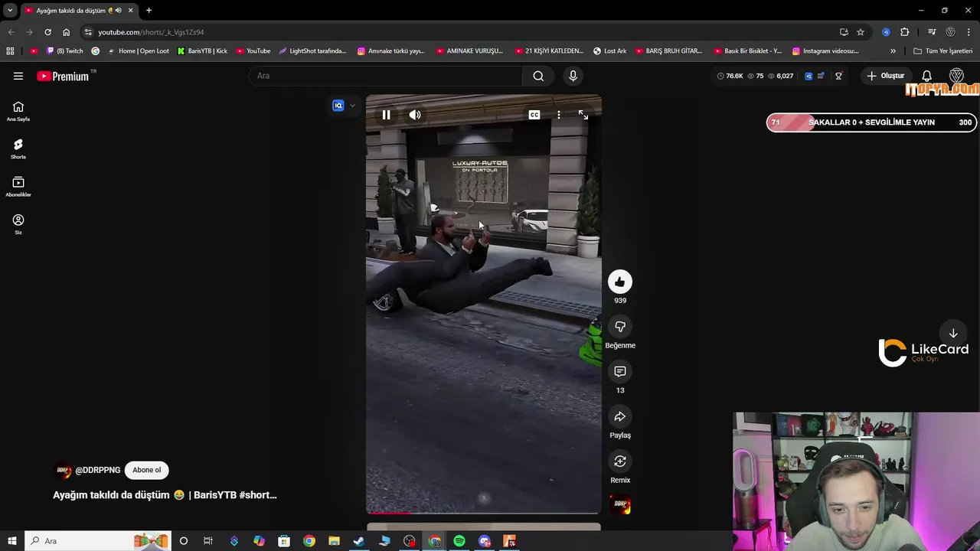
Task: Bookmark this page with the star
Action: 861,32
